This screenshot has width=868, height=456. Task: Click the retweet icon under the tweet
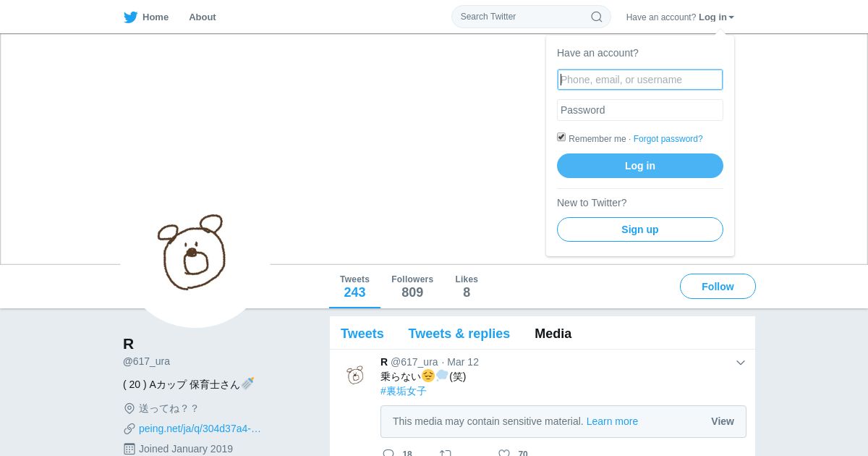click(446, 453)
